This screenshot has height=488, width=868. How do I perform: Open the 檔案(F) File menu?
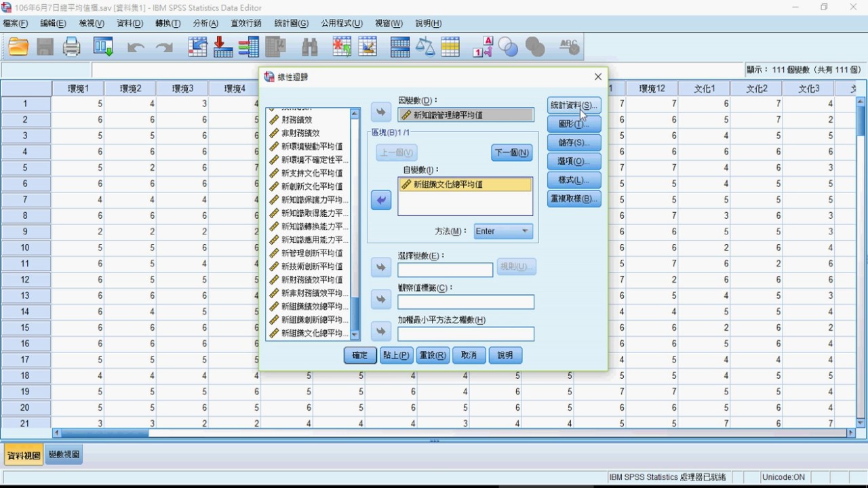coord(16,23)
